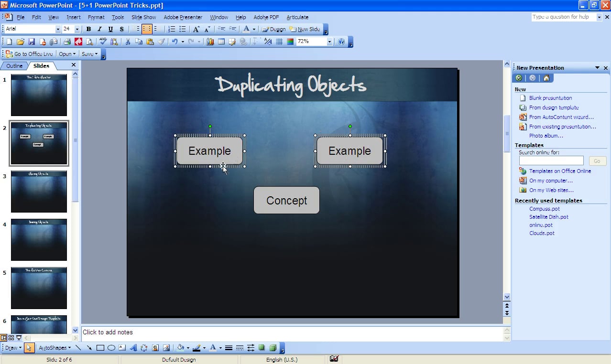The height and width of the screenshot is (364, 611).
Task: Undo the last action
Action: coord(175,42)
